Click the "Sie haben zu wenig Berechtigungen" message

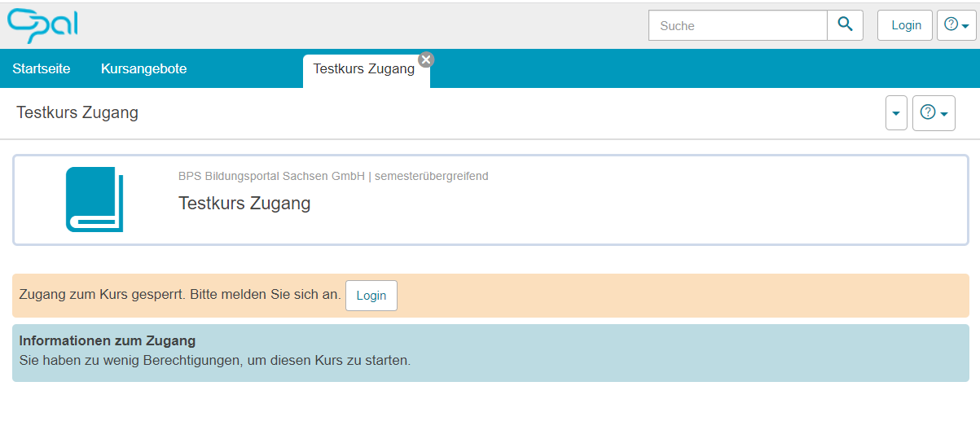(215, 360)
